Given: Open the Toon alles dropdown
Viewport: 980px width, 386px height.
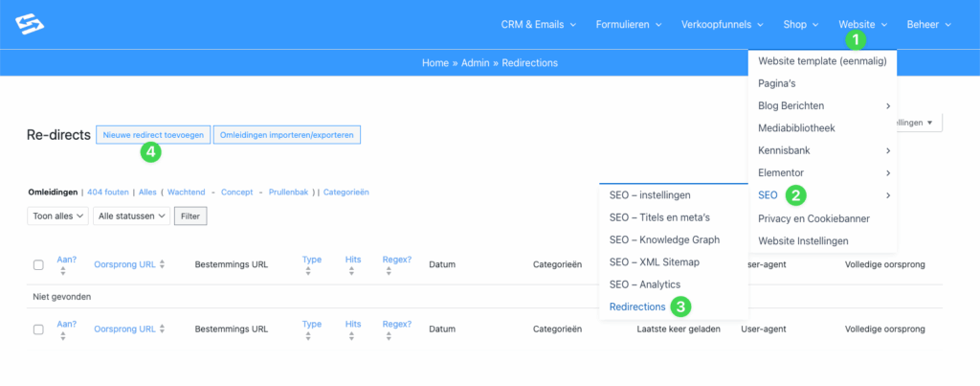Looking at the screenshot, I should [57, 216].
